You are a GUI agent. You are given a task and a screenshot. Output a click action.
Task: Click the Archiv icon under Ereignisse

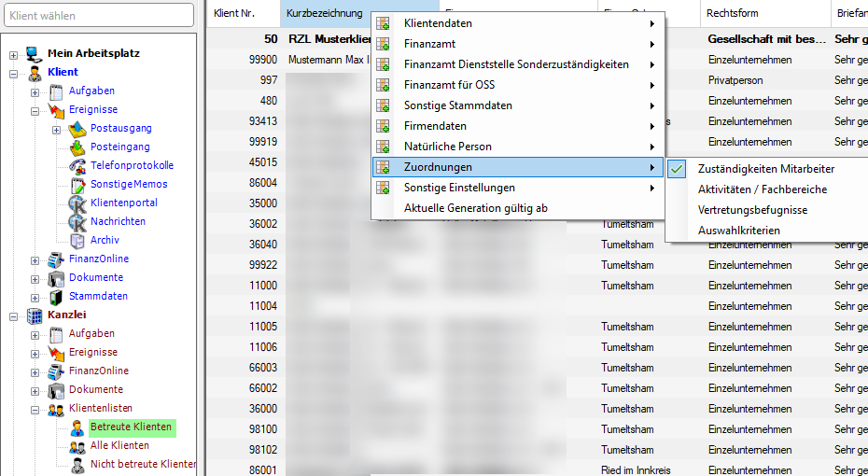pyautogui.click(x=77, y=241)
